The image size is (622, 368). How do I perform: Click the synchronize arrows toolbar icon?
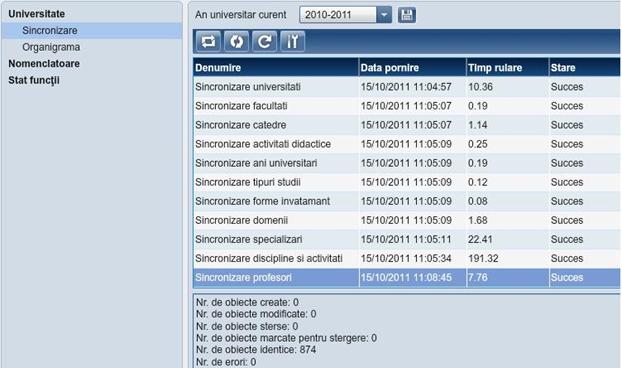(208, 41)
